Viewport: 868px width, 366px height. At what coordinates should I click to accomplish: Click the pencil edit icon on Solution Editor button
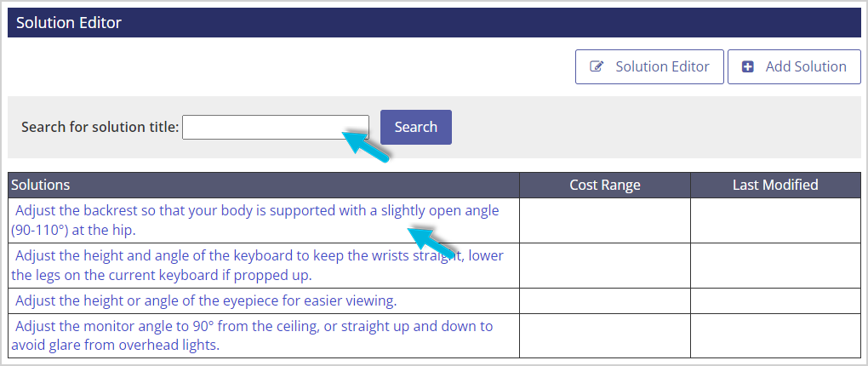[597, 67]
